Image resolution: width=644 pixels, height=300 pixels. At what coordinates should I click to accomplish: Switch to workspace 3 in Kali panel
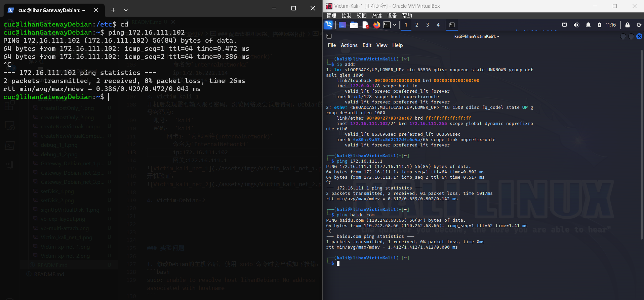(428, 25)
